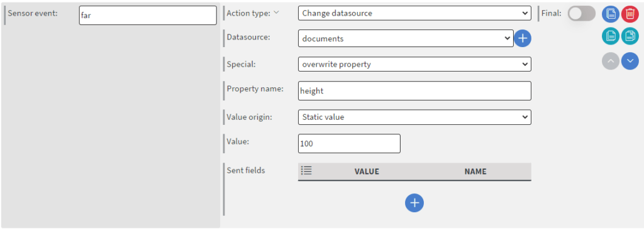Add new datasource with plus beside documents
Image resolution: width=644 pixels, height=231 pixels.
coord(523,38)
